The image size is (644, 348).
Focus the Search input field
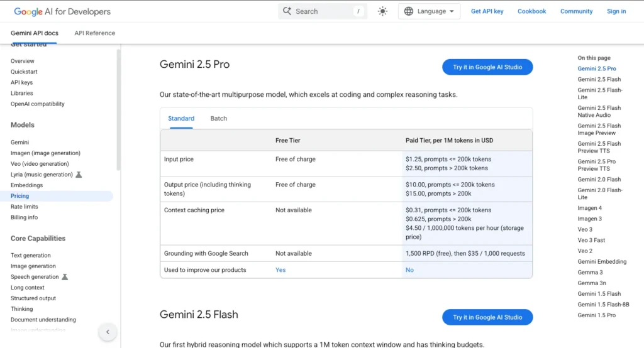[x=323, y=11]
